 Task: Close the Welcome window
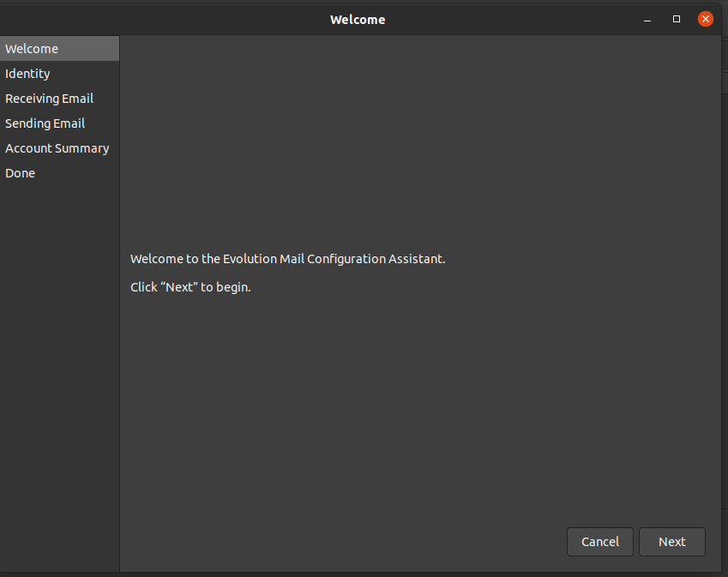pos(705,19)
